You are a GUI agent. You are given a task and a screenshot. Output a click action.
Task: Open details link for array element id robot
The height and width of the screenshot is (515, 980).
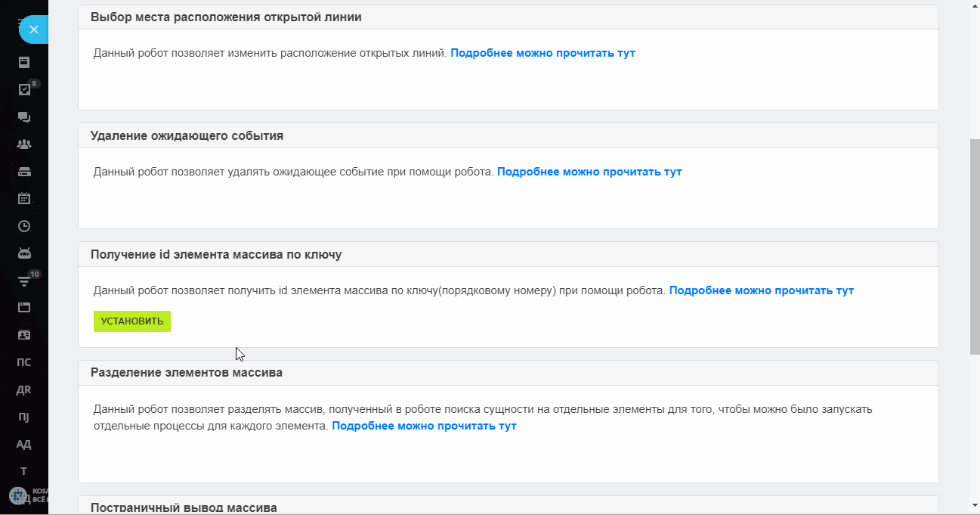coord(762,290)
